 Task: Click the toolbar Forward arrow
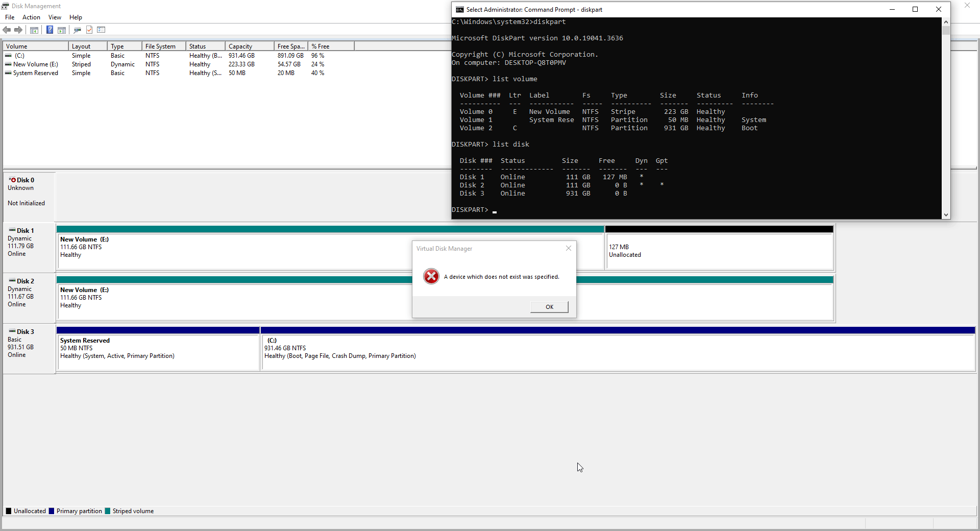pos(18,30)
